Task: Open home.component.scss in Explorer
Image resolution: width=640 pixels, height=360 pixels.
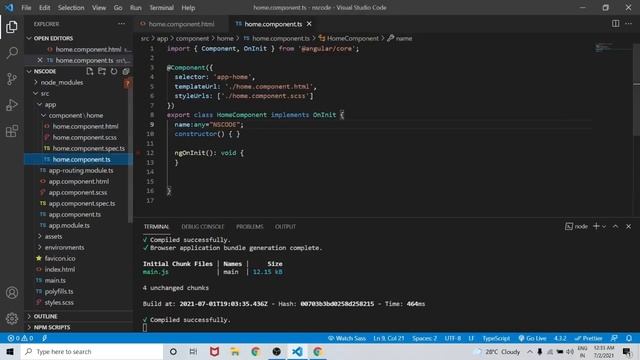Action: pyautogui.click(x=84, y=138)
